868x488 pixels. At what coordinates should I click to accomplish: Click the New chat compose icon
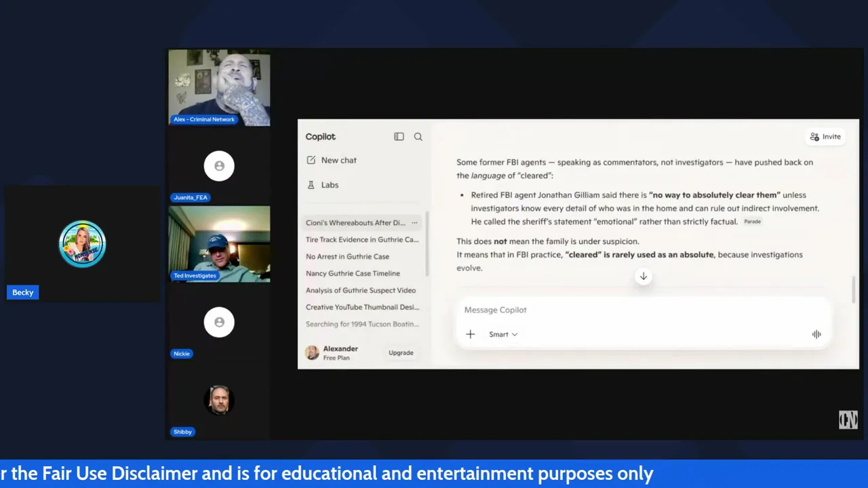(x=311, y=161)
